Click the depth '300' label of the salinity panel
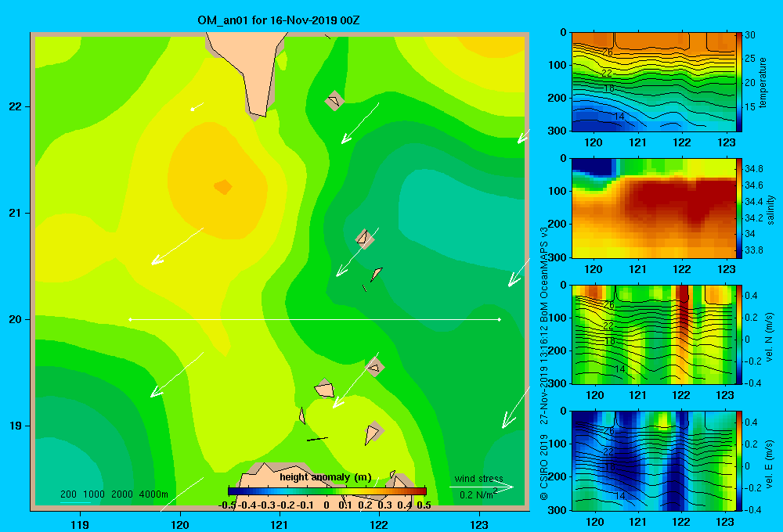 [557, 257]
